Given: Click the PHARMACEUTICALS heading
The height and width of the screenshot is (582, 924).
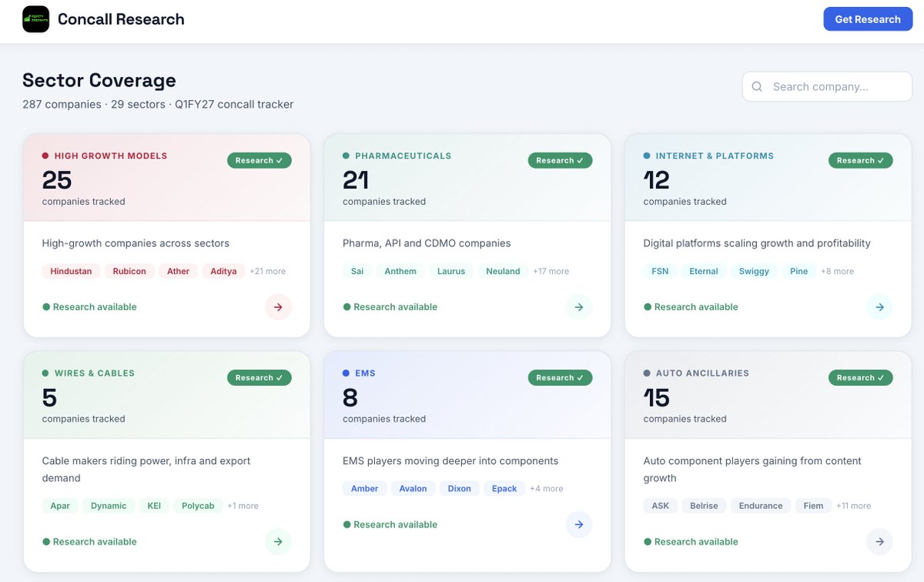Looking at the screenshot, I should tap(403, 156).
